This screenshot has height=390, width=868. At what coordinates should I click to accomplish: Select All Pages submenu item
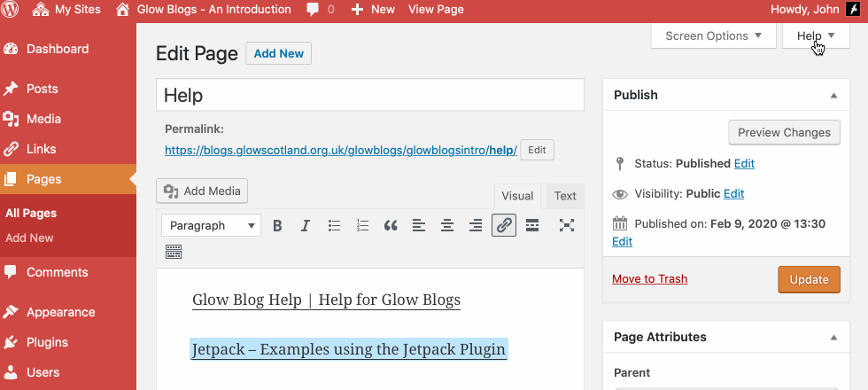[31, 214]
